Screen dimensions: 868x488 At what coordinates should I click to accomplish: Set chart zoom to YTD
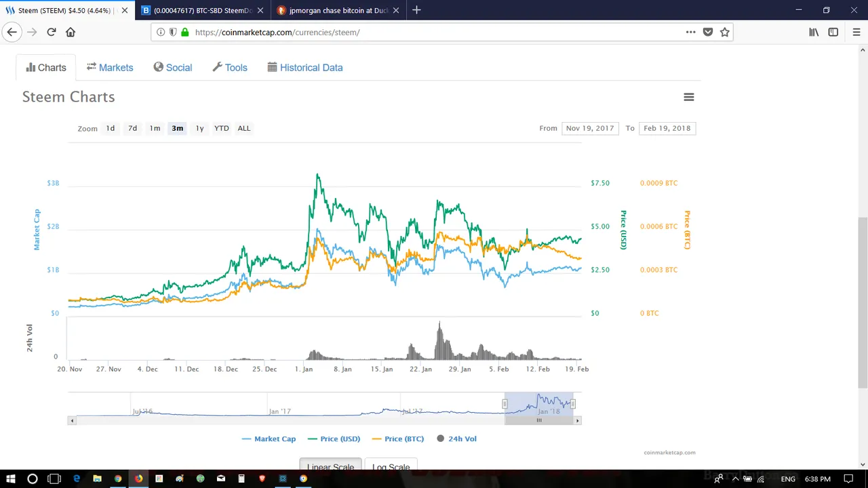(x=222, y=128)
